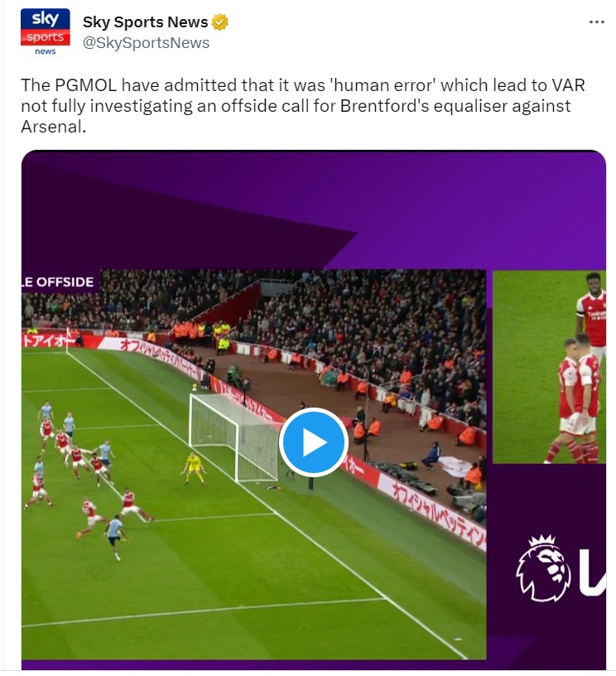Open the @SkySportsNews handle link
Screen dimensions: 616x676
click(x=146, y=43)
